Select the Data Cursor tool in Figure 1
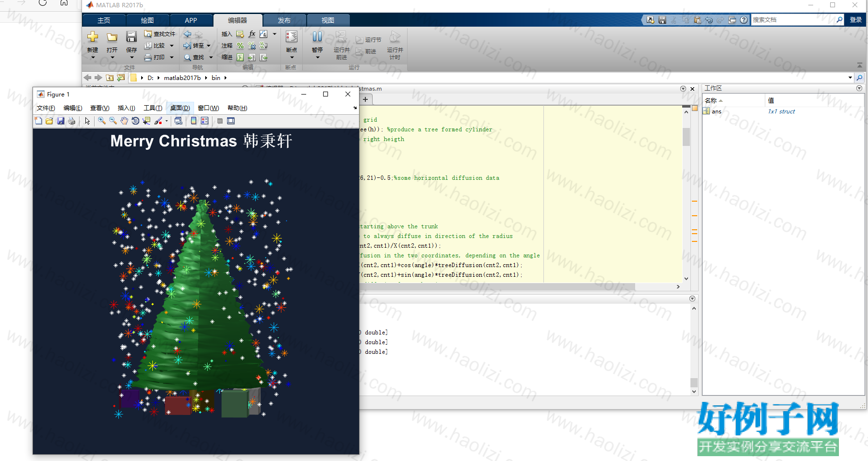Image resolution: width=868 pixels, height=461 pixels. (147, 121)
